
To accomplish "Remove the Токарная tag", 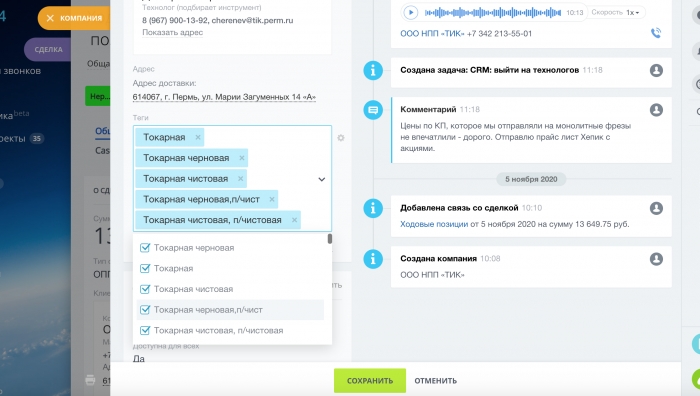I will click(x=198, y=138).
